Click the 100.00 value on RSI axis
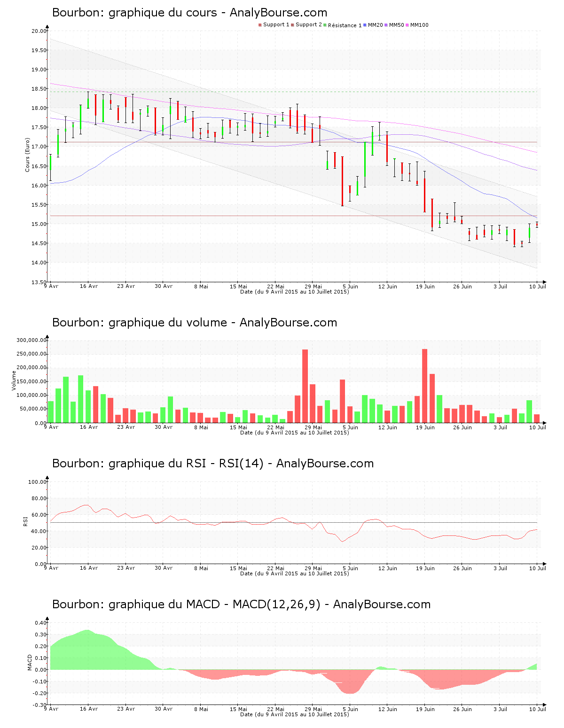564x728 pixels. tap(38, 482)
